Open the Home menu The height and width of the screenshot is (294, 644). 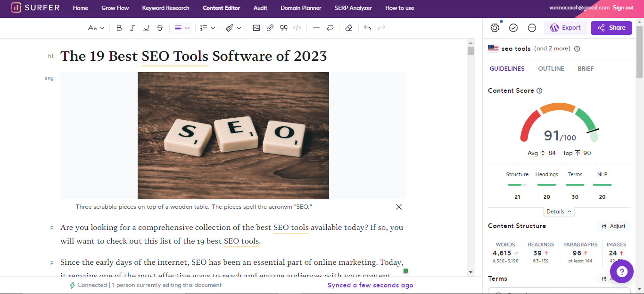click(x=81, y=8)
